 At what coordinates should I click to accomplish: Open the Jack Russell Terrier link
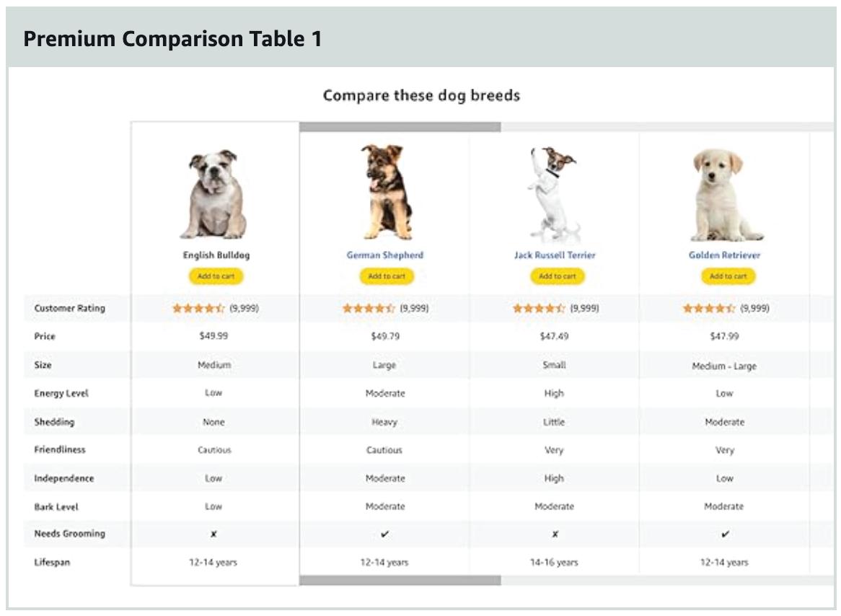point(555,255)
